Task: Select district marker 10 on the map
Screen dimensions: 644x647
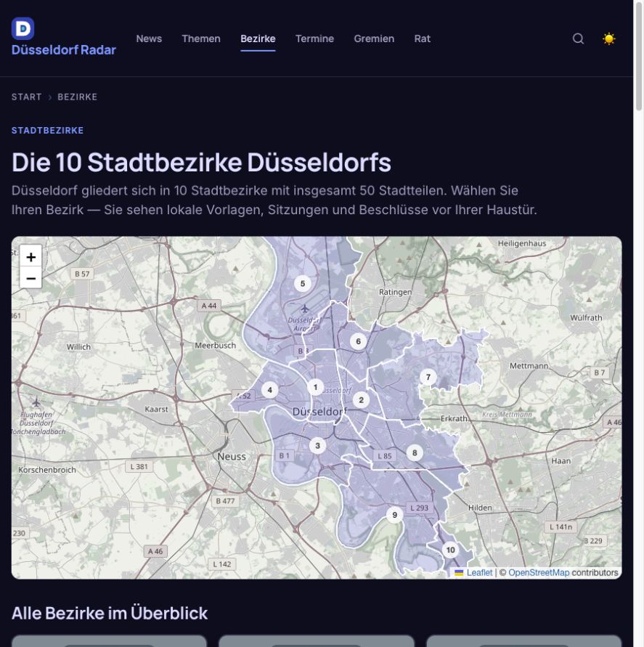Action: click(451, 550)
